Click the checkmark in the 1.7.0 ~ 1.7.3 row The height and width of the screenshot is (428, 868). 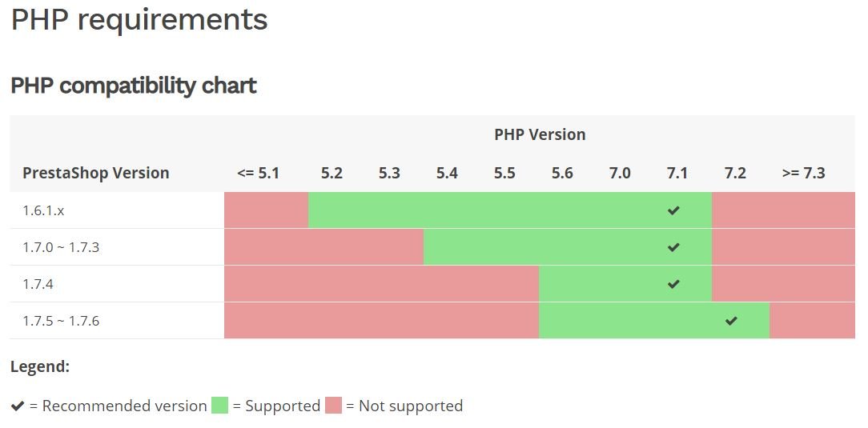673,247
